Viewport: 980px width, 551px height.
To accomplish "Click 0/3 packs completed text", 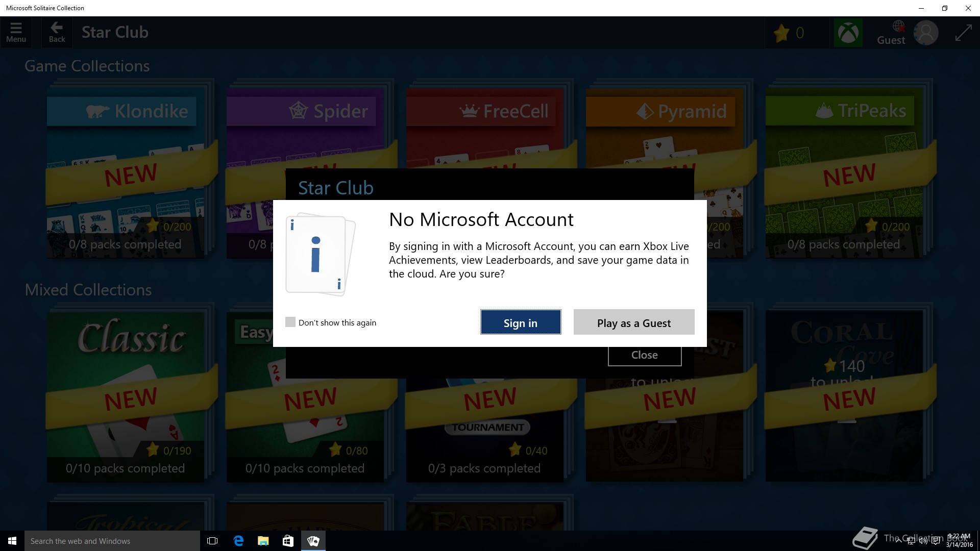I will coord(484,468).
